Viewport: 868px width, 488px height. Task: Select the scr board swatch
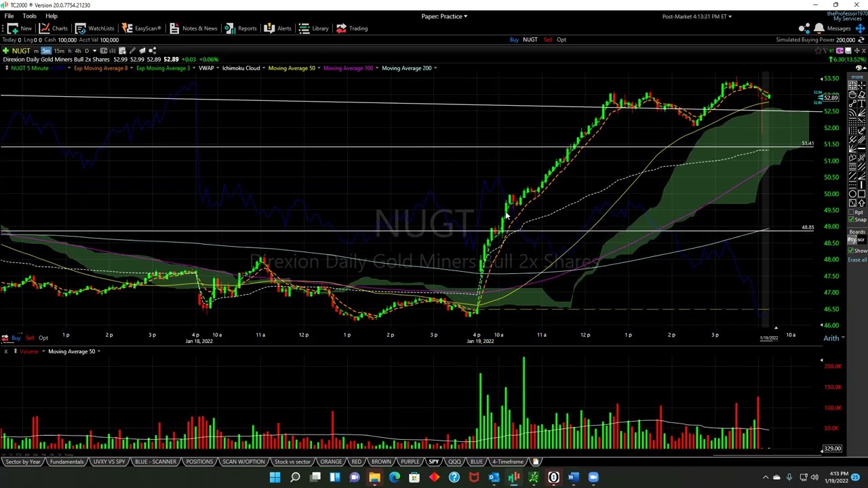(861, 240)
